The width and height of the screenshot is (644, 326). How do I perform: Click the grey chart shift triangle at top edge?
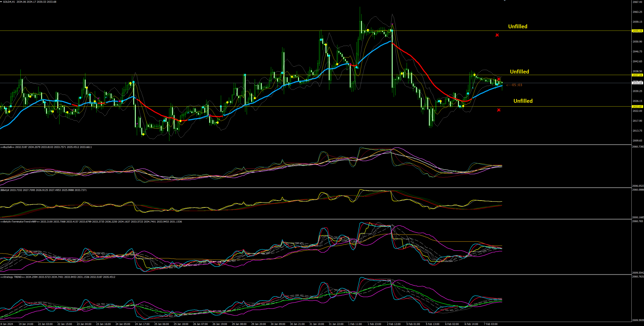point(504,1)
